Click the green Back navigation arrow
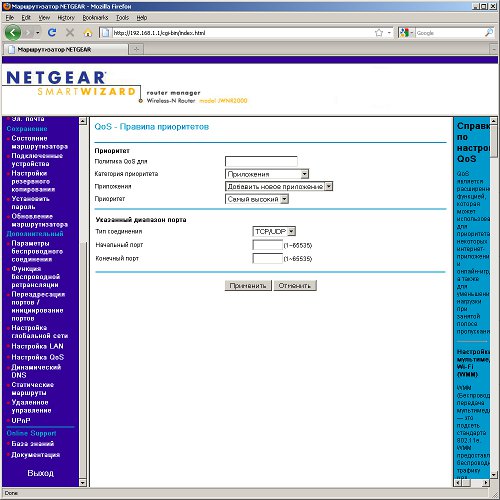 [13, 33]
